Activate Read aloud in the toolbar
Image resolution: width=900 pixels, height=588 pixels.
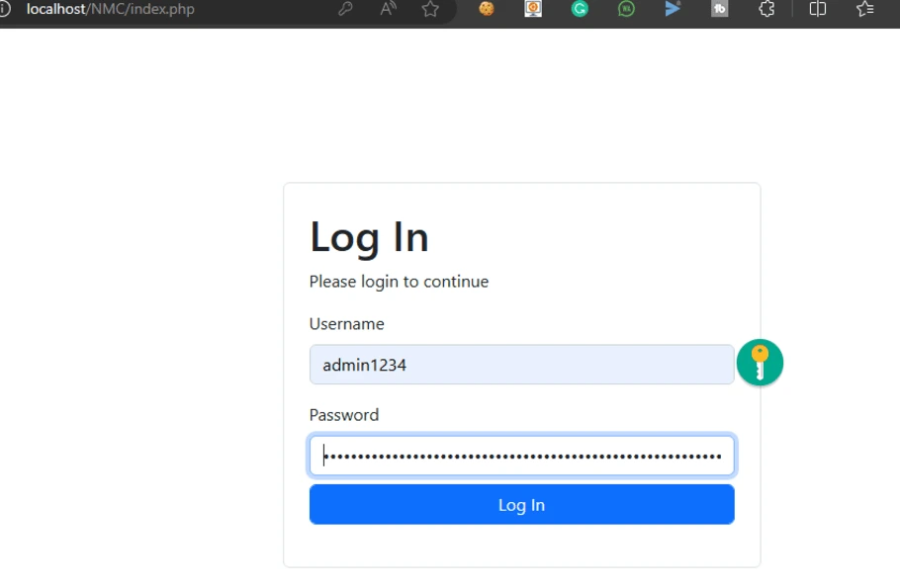click(388, 10)
